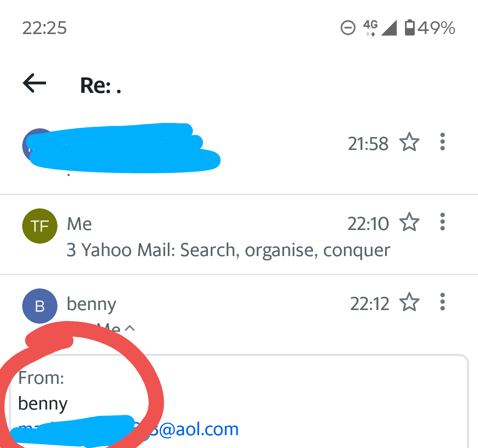478x448 pixels.
Task: Open more options for the 22:10 message
Action: 442,222
